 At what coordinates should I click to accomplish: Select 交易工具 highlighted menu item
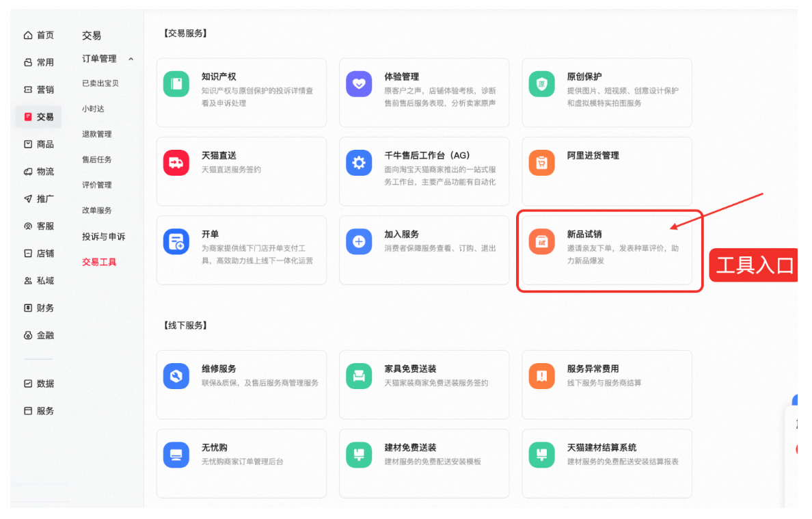coord(99,262)
